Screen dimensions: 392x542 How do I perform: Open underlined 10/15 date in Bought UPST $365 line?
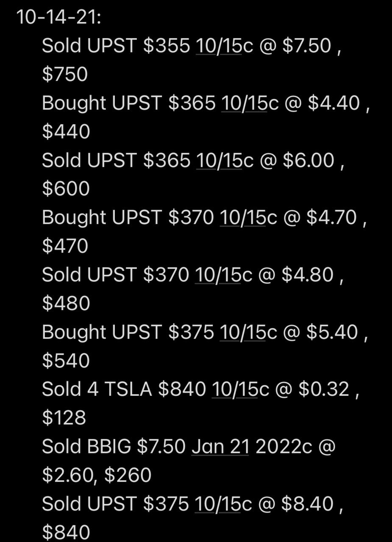click(245, 103)
